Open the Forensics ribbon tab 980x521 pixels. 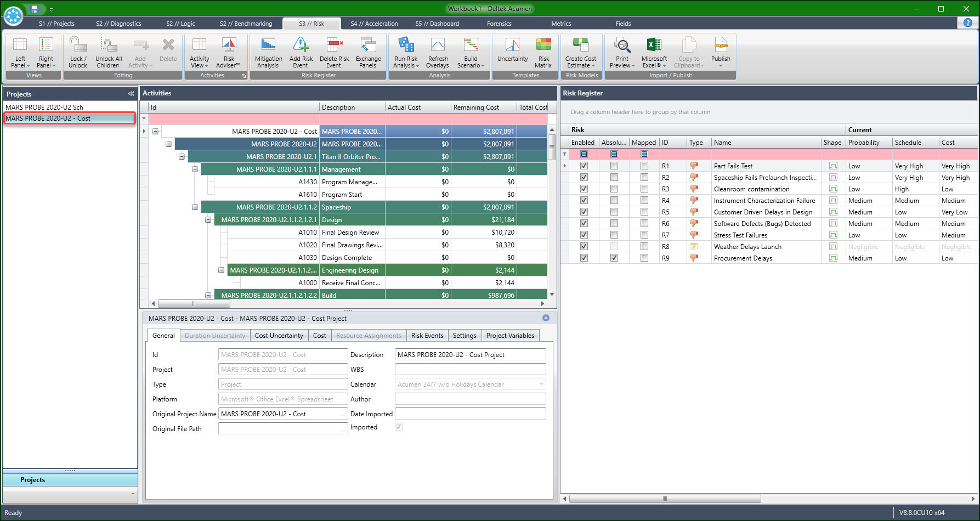tap(499, 24)
